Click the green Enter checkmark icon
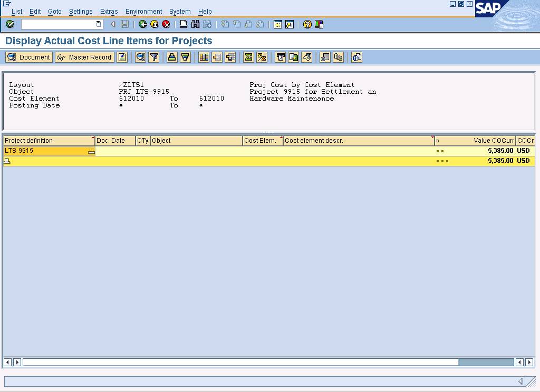Viewport: 540px width, 392px height. (x=10, y=24)
